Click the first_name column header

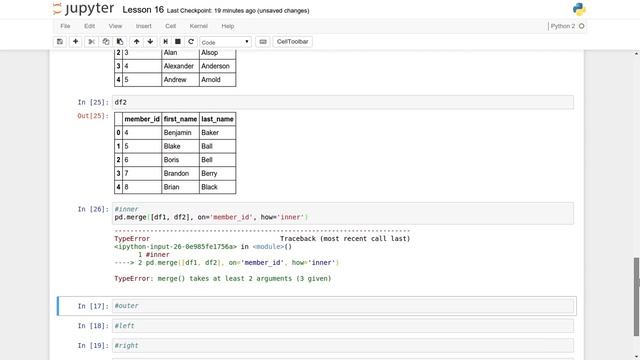(x=180, y=119)
